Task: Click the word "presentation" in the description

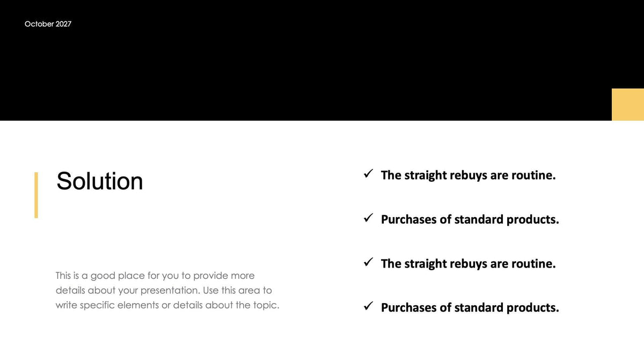Action: pyautogui.click(x=169, y=291)
